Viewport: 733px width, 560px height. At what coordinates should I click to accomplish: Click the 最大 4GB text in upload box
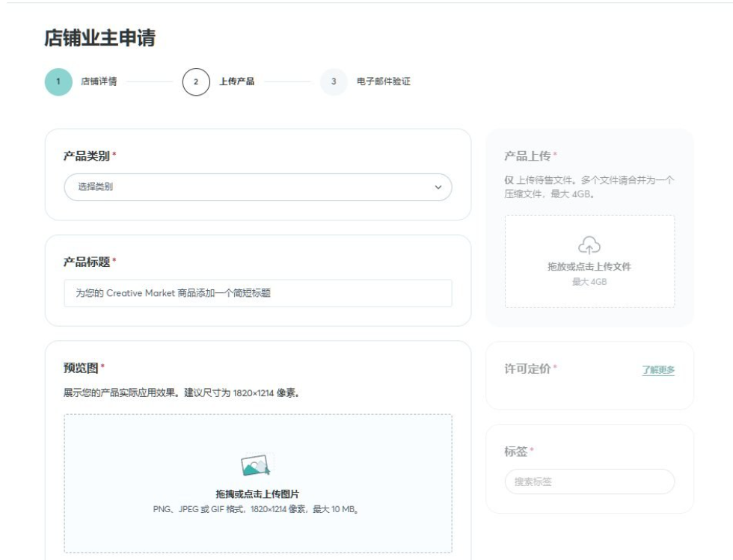tap(589, 282)
